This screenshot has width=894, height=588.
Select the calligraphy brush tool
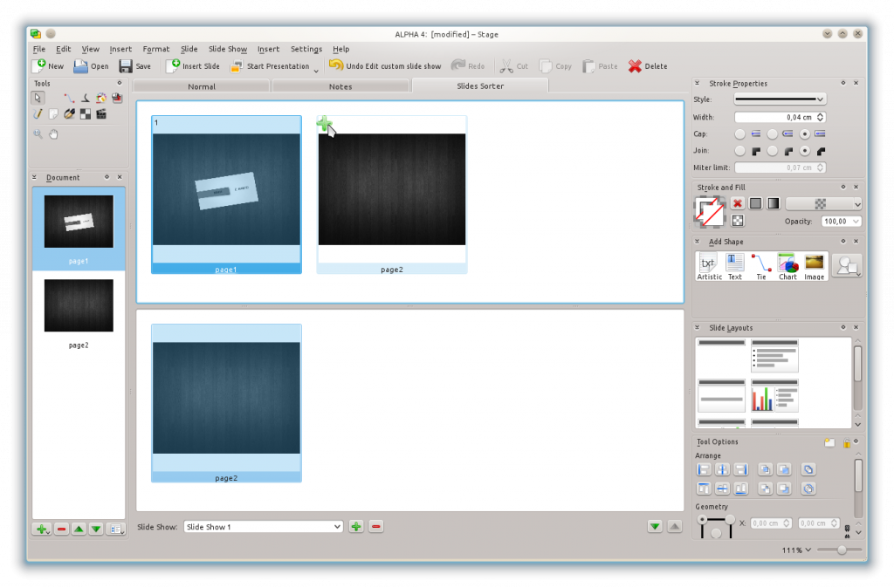click(x=70, y=113)
